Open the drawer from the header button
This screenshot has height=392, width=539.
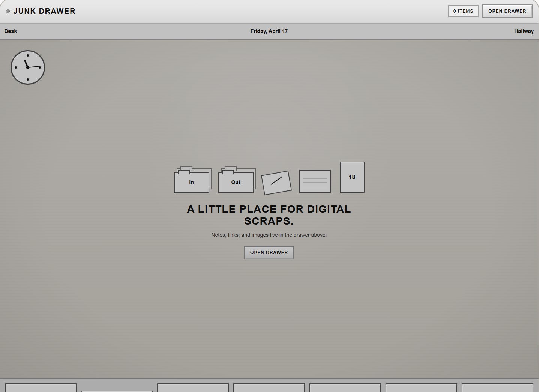click(507, 11)
